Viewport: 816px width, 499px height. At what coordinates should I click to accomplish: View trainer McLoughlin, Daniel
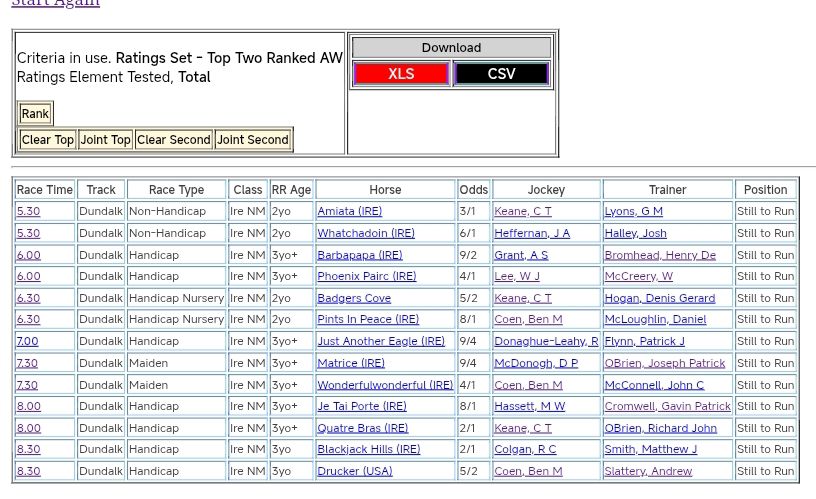point(655,319)
